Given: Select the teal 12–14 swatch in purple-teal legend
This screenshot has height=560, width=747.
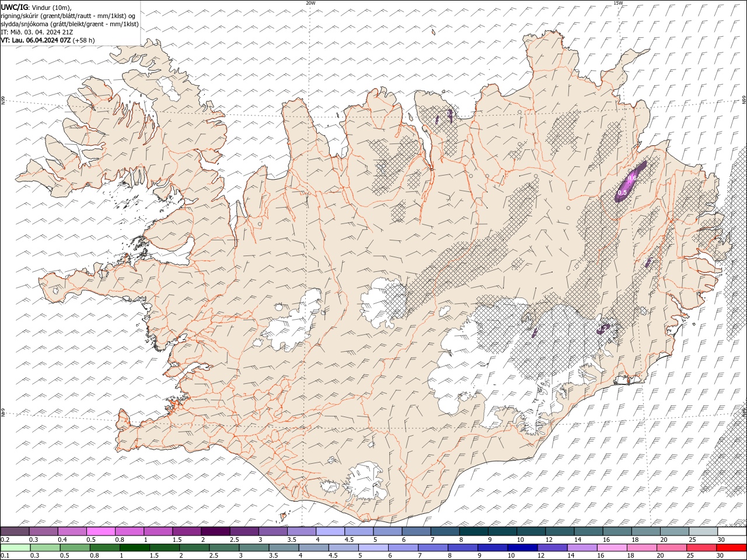Looking at the screenshot, I should pyautogui.click(x=560, y=531).
